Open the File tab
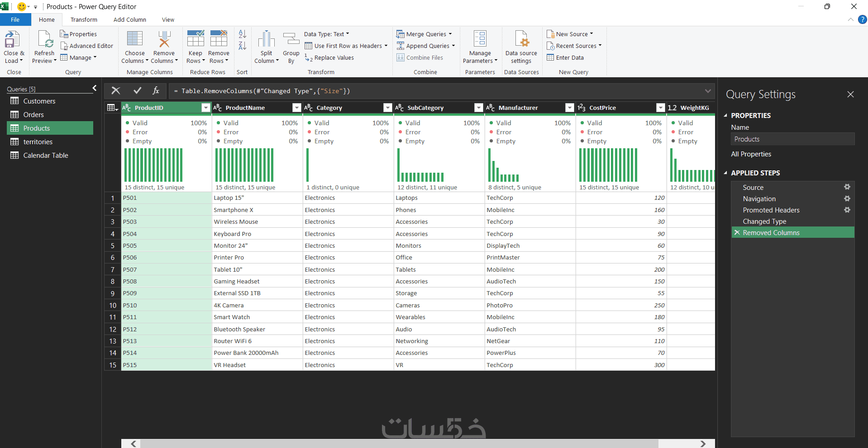The width and height of the screenshot is (868, 448). (15, 19)
